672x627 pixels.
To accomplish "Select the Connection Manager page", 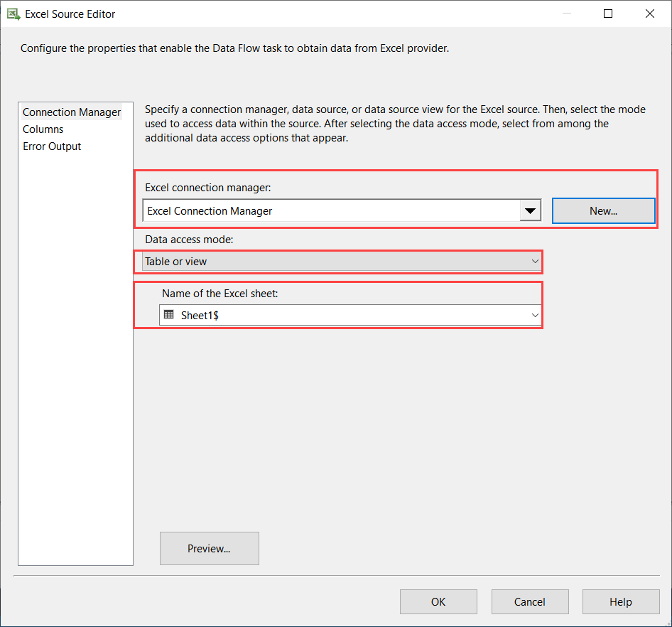I will pyautogui.click(x=72, y=112).
